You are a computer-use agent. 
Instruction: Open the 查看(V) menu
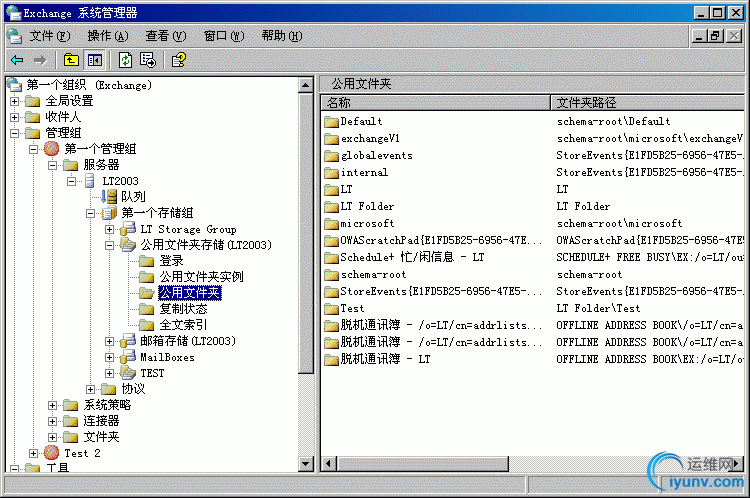tap(166, 36)
